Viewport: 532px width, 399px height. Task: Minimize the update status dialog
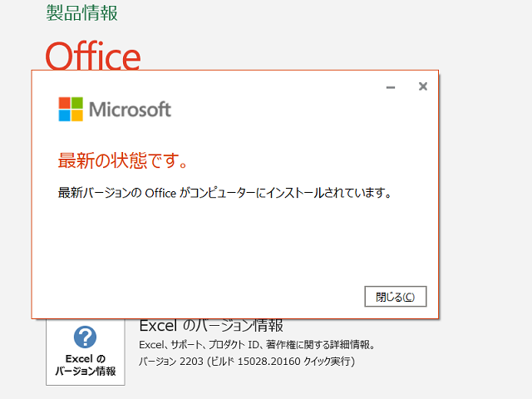pyautogui.click(x=391, y=87)
